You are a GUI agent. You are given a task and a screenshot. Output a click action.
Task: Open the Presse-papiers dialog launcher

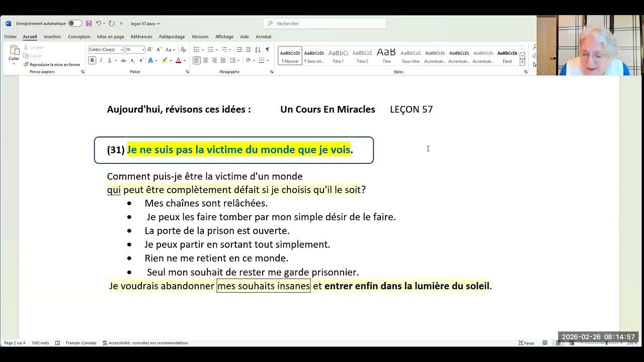click(x=83, y=72)
